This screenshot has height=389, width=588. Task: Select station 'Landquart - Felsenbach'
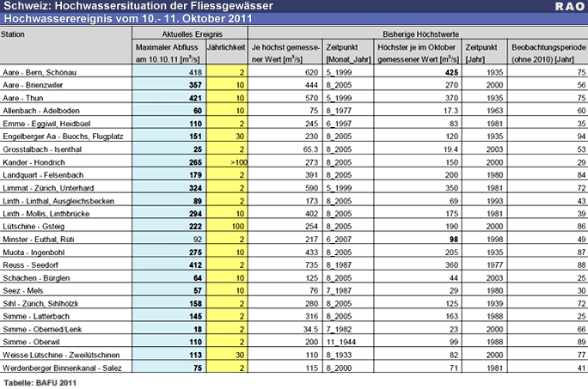coord(43,175)
